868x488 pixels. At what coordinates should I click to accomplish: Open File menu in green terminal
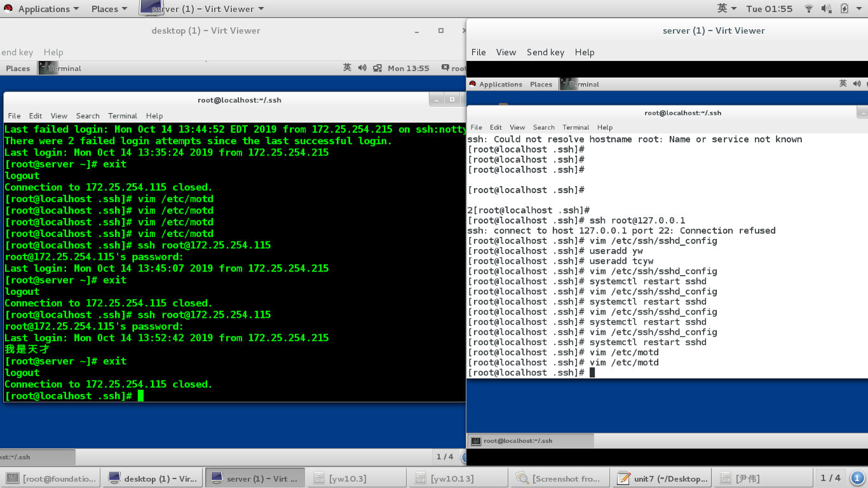coord(14,116)
